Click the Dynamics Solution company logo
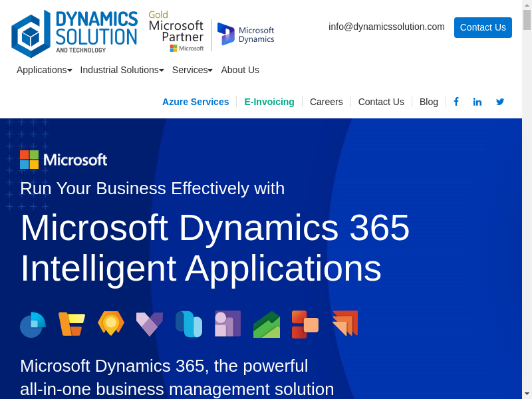 [x=74, y=33]
